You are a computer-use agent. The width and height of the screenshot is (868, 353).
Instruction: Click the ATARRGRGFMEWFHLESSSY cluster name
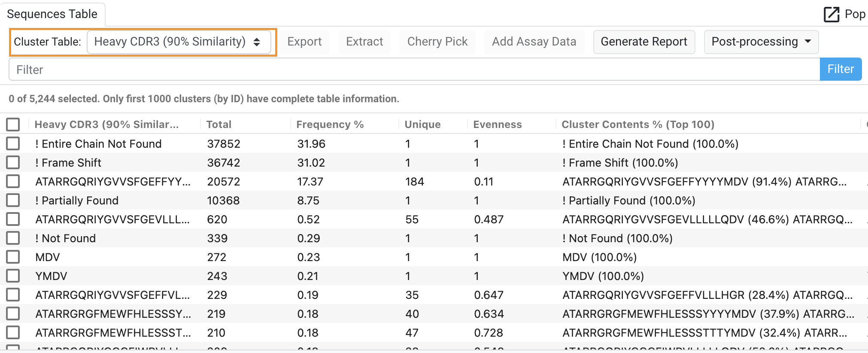[x=113, y=314]
